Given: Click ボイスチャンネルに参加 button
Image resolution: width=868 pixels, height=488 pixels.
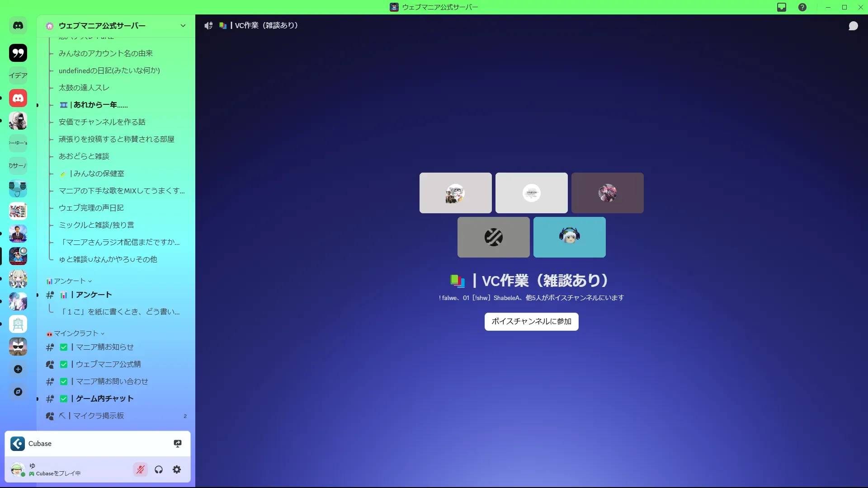Looking at the screenshot, I should coord(531,321).
